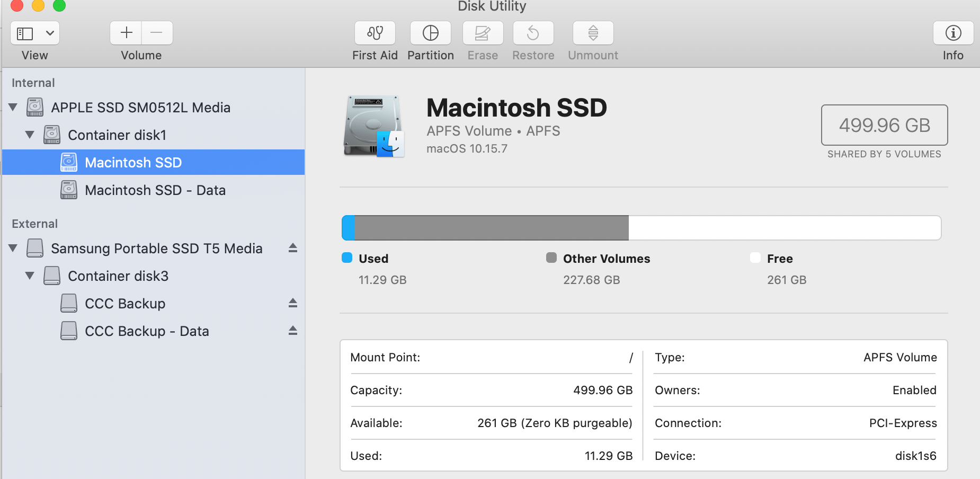
Task: Click the CCC Backup - Data drive icon
Action: coord(69,331)
